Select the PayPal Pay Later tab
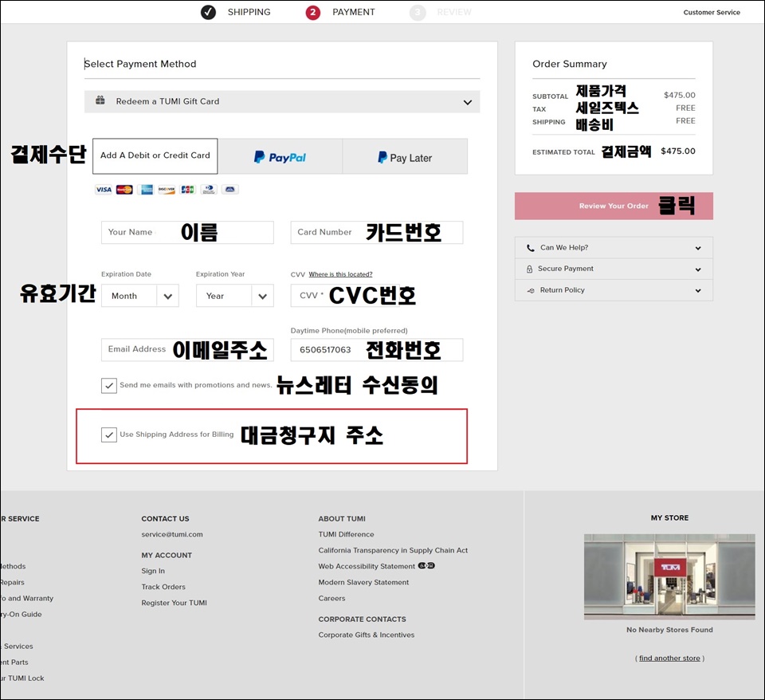 click(x=405, y=157)
